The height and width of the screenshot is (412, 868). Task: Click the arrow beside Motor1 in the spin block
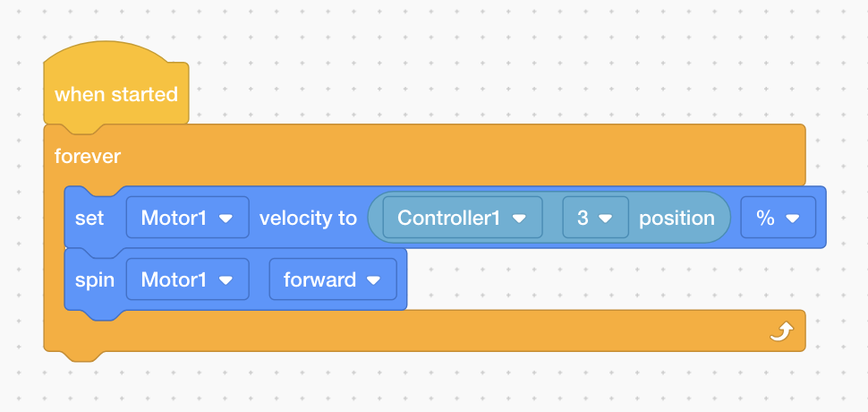[226, 280]
